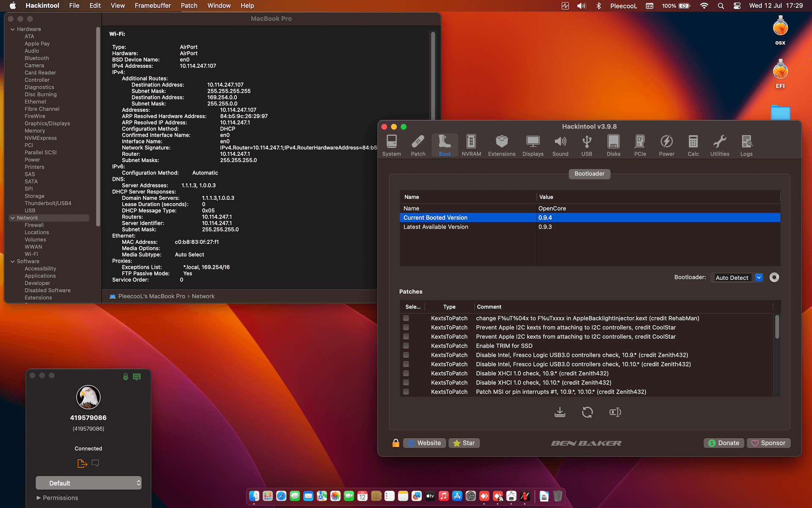This screenshot has height=508, width=812.
Task: Expand the Permissions disclosure triangle
Action: point(38,498)
